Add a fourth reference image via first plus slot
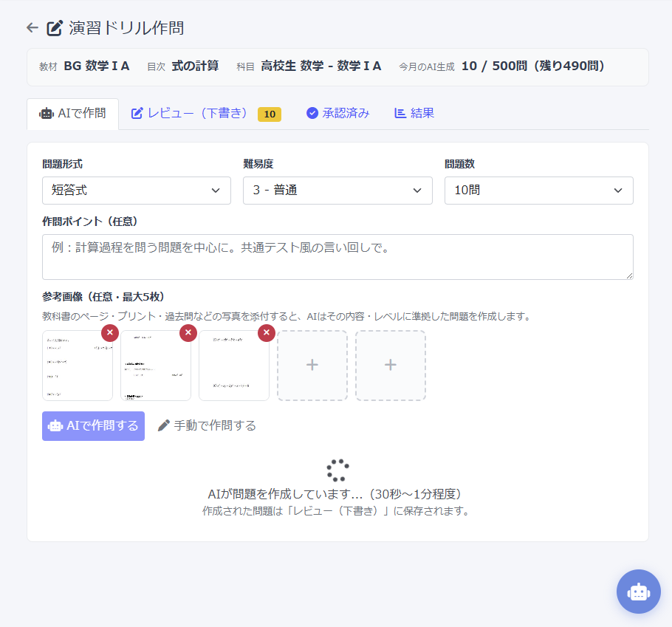The image size is (672, 627). [312, 365]
